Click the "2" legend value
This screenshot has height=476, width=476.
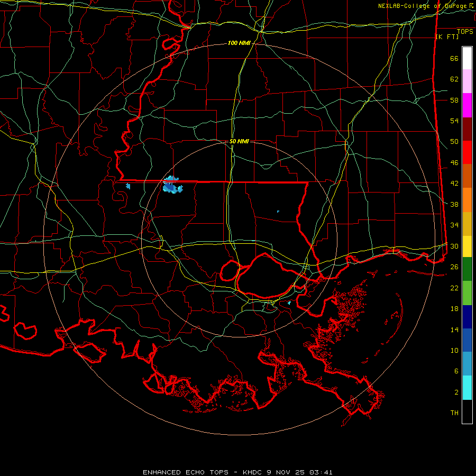click(456, 392)
